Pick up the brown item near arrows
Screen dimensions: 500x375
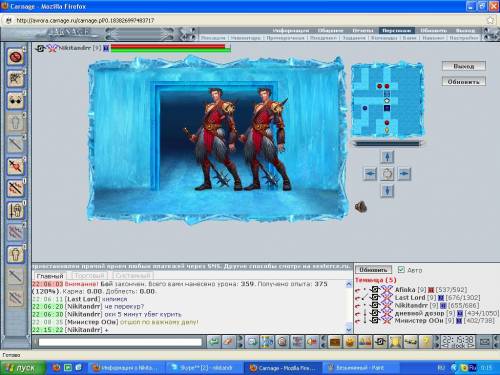[x=360, y=207]
